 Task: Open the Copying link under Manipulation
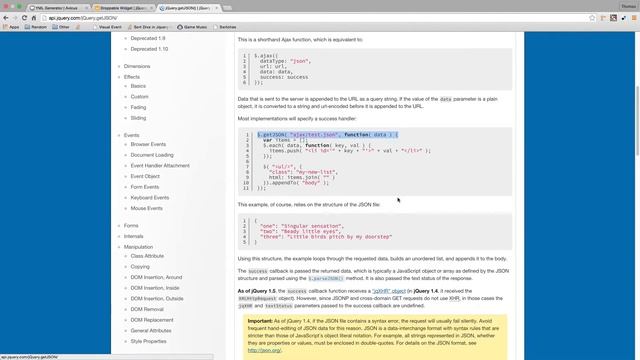[140, 267]
